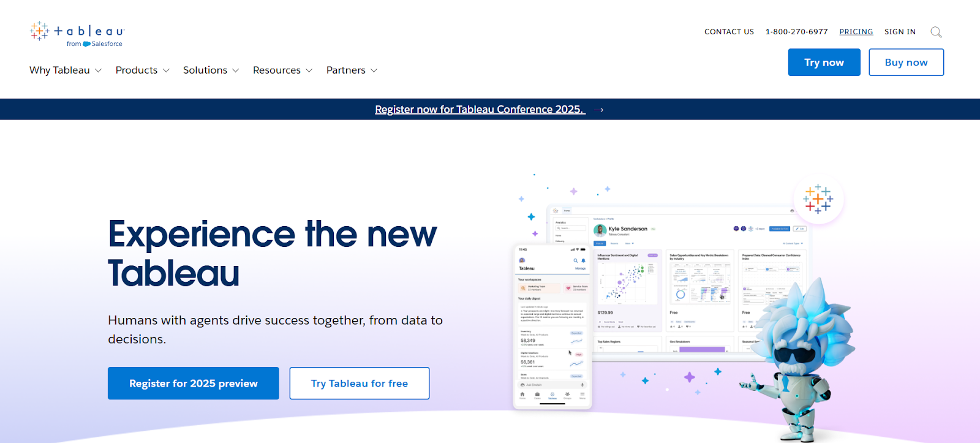
Task: Click the Sign In link
Action: pyautogui.click(x=900, y=32)
